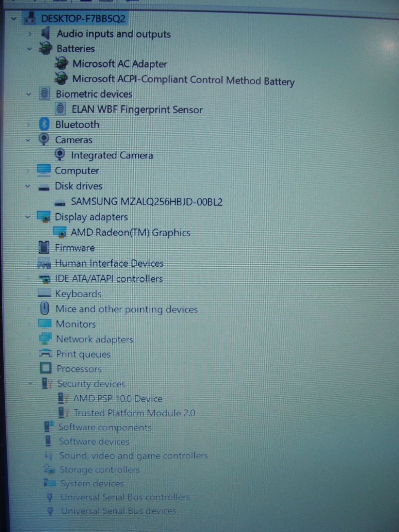Click the SAMSUNG disk drive icon

60,203
